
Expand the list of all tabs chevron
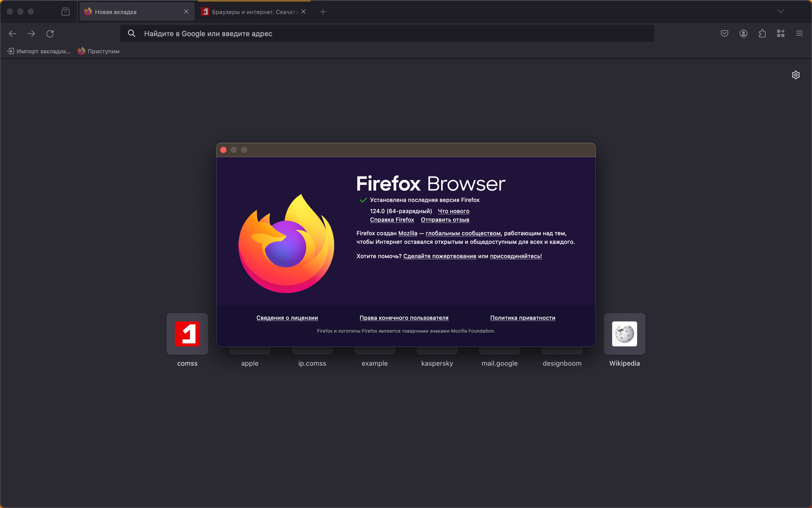(781, 11)
